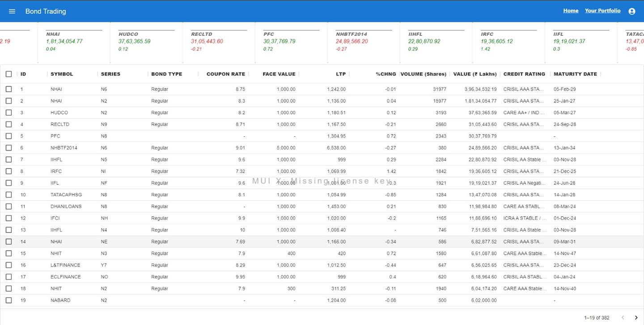Go to next page of bonds

click(x=636, y=318)
